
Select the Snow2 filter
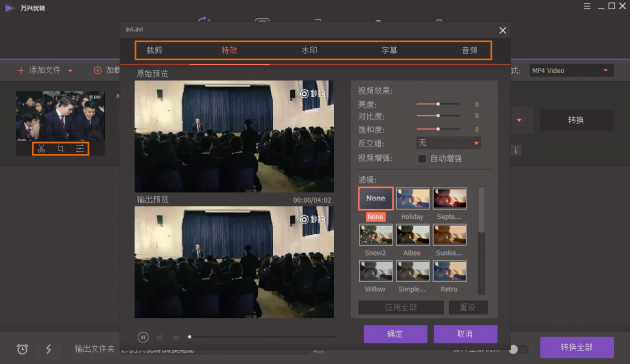(x=376, y=235)
